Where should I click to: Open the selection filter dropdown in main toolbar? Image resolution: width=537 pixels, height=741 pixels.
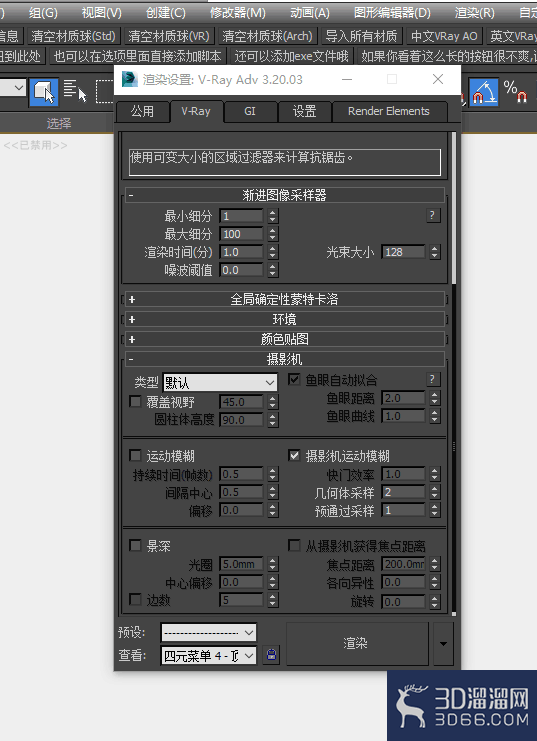tap(12, 88)
